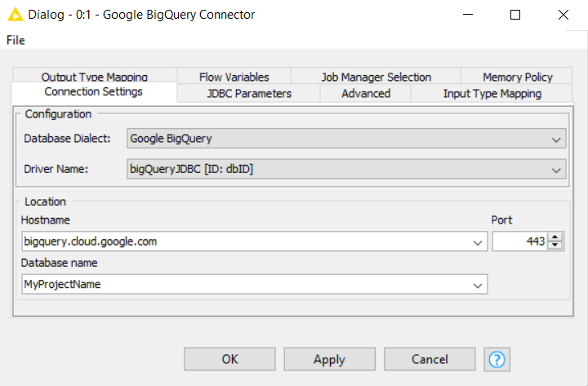Image resolution: width=588 pixels, height=386 pixels.
Task: Click the 'Hostname' label text
Action: coord(46,220)
